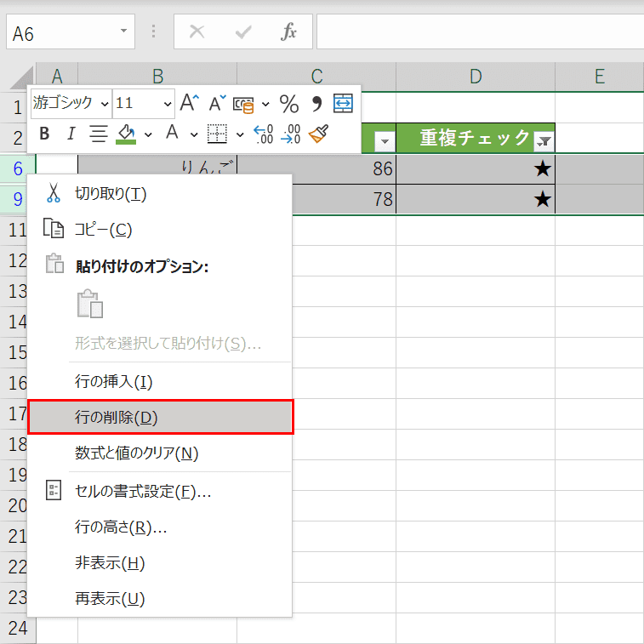Screen dimensions: 644x644
Task: Click the accounting number format icon
Action: point(243,105)
